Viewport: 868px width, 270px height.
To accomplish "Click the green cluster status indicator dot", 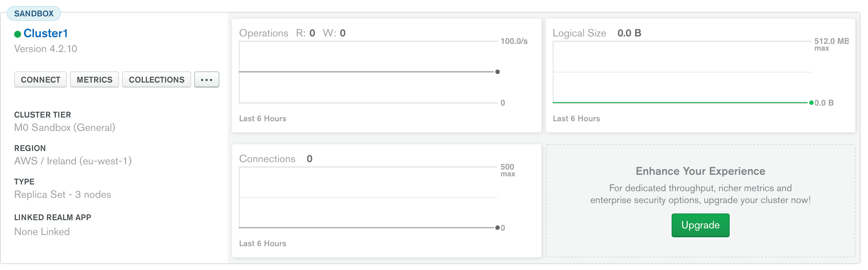I will pyautogui.click(x=17, y=33).
